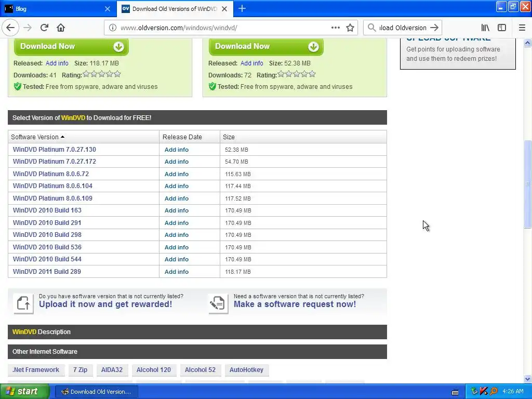Open the Library bookshelf icon

tap(485, 28)
